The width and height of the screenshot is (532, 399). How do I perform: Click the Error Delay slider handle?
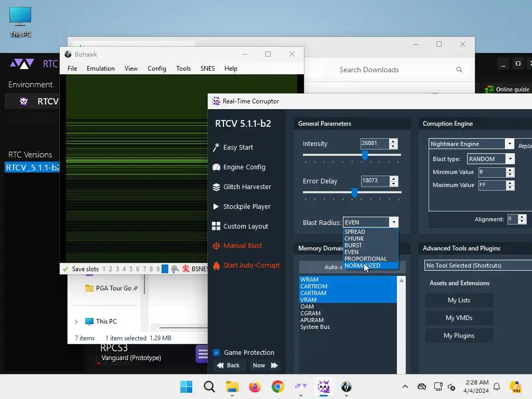[354, 193]
